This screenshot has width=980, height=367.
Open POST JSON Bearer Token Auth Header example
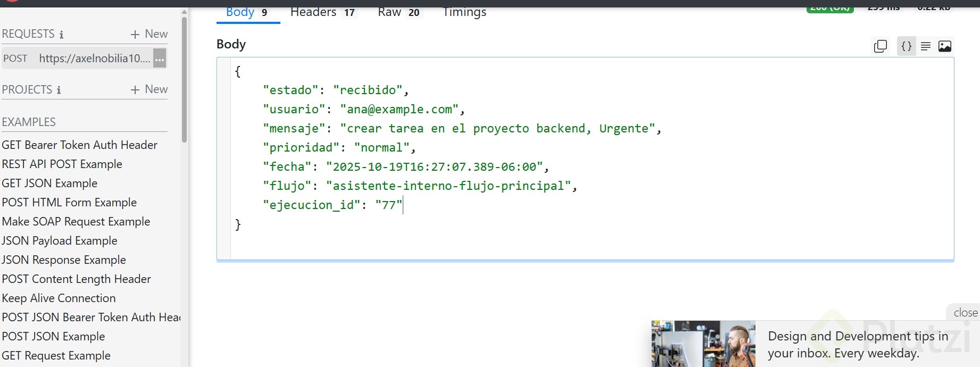91,317
